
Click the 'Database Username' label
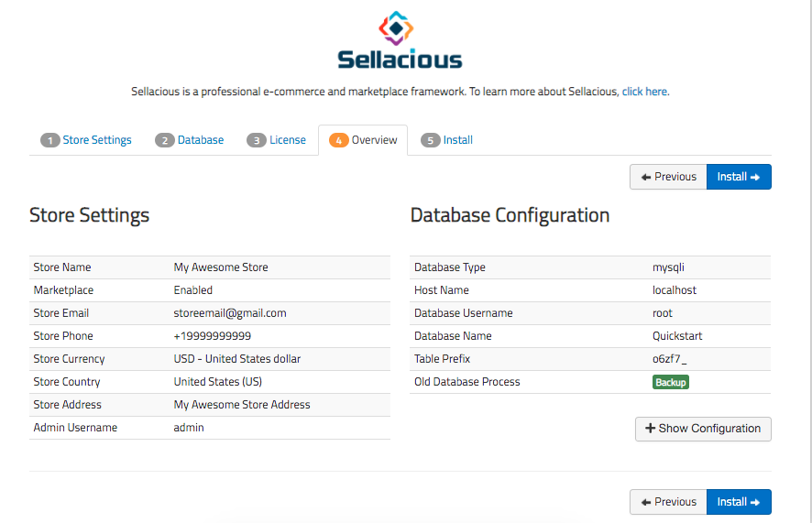464,313
